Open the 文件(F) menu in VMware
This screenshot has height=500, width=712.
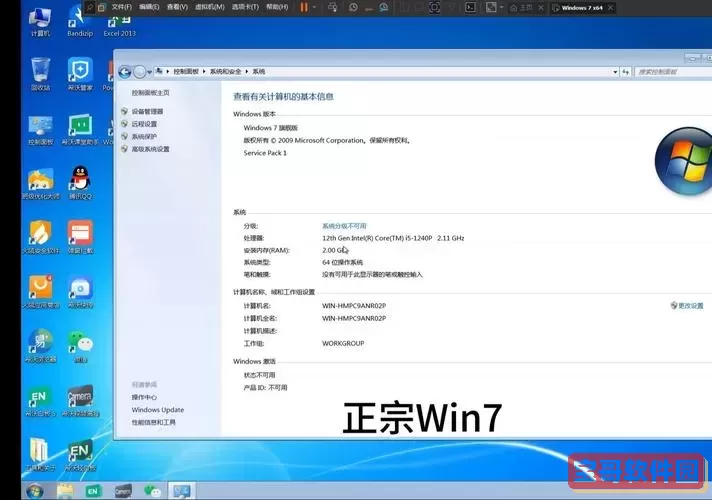[x=121, y=7]
